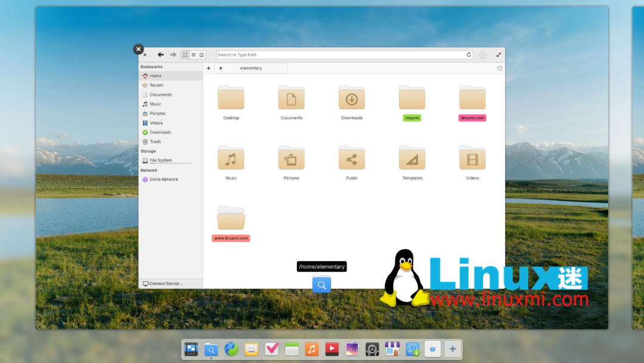Select the www.linuxmi.com folder
644x363 pixels.
coord(231,223)
